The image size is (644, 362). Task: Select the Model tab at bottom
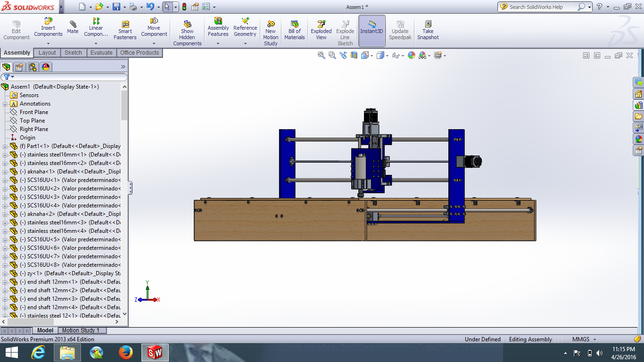45,330
